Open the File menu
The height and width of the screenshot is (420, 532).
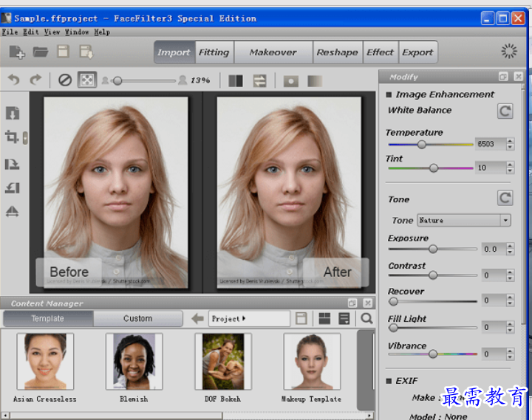(10, 32)
